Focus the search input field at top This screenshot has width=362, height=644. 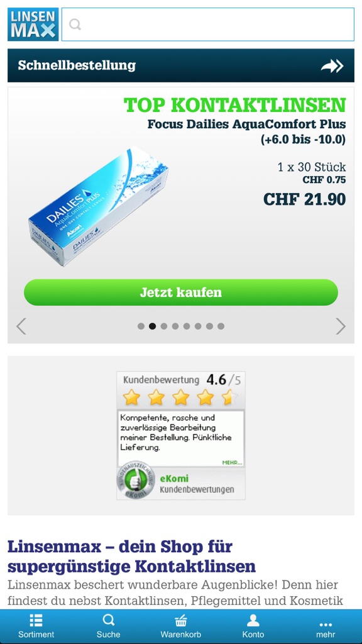coord(207,25)
